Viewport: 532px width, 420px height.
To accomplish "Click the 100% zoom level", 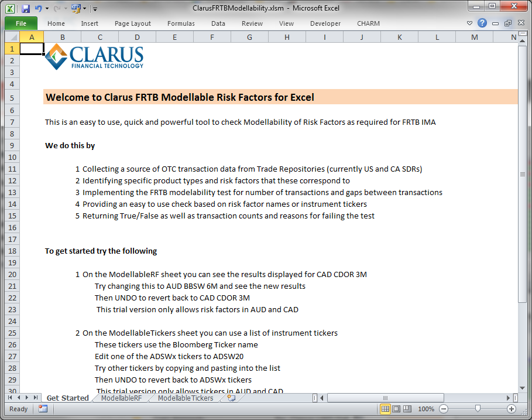I will (426, 409).
